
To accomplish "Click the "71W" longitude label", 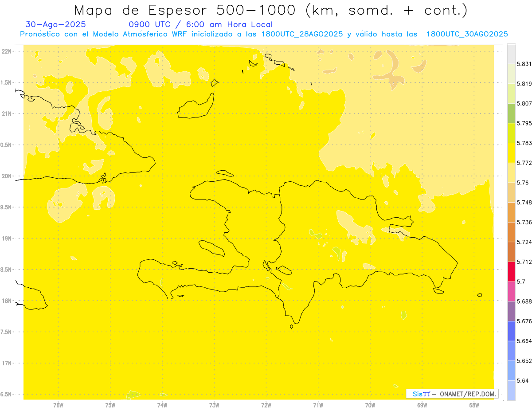I will [x=318, y=406].
